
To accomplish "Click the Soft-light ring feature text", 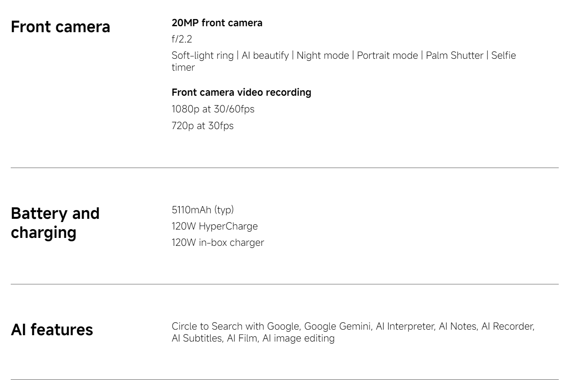I will click(x=202, y=55).
